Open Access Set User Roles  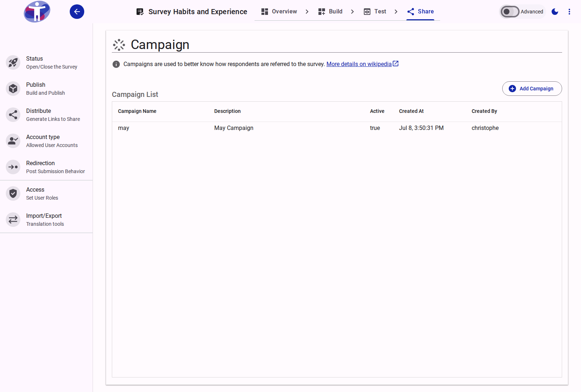(x=46, y=193)
